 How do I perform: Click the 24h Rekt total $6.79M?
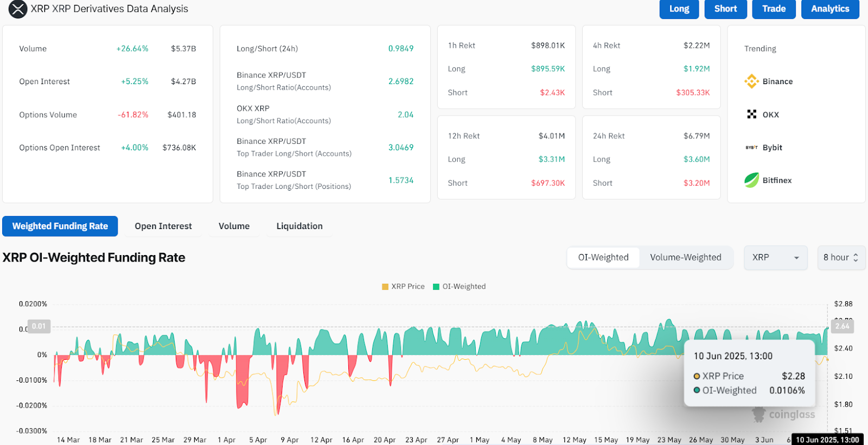coord(697,136)
